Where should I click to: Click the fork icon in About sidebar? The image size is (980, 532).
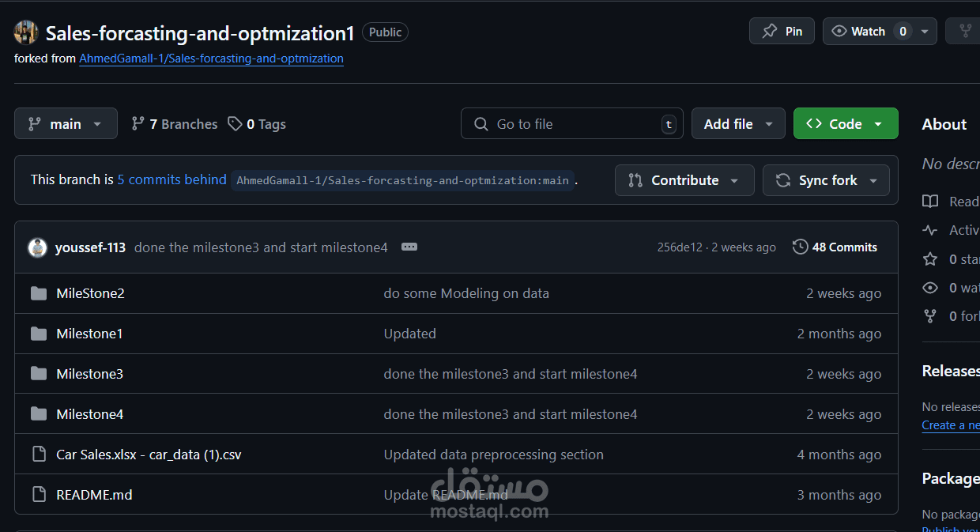[930, 316]
